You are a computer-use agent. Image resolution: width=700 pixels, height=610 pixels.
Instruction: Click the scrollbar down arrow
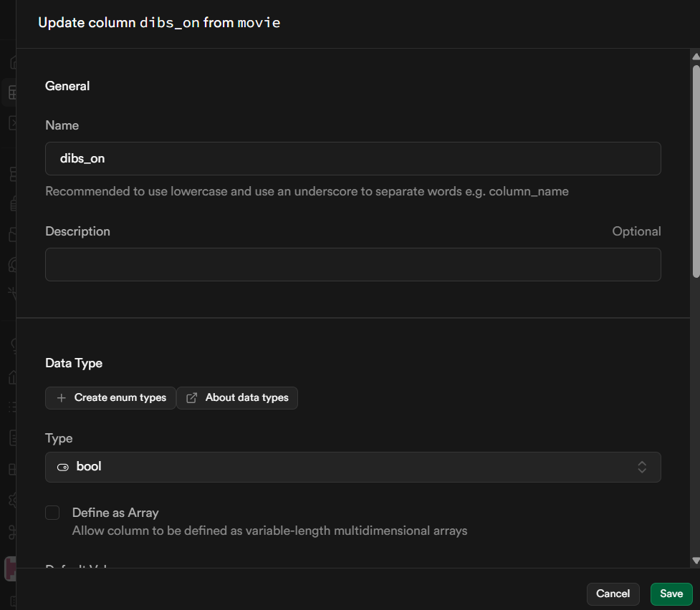(x=695, y=561)
